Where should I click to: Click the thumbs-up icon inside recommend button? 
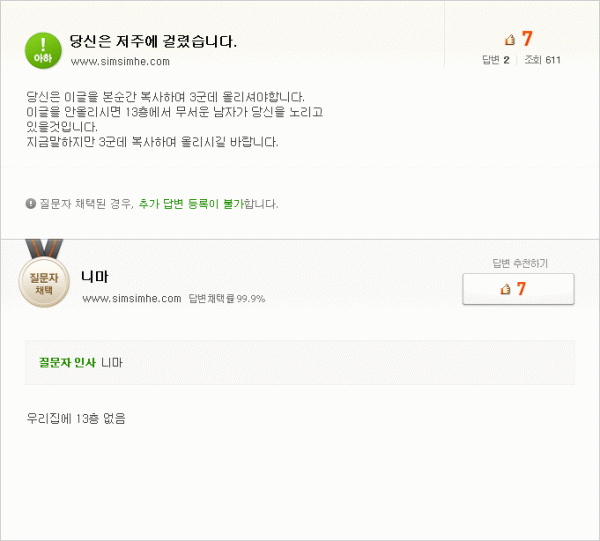[x=505, y=289]
